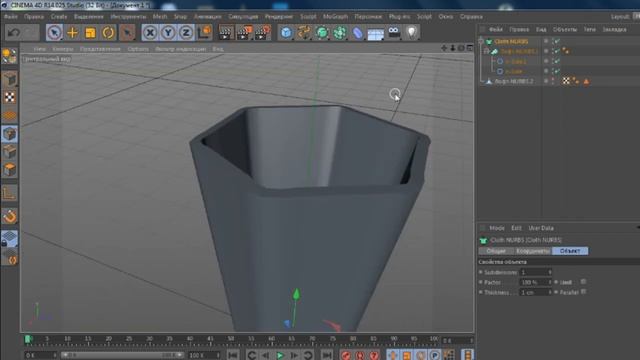Activate the Scale tool

pos(90,32)
